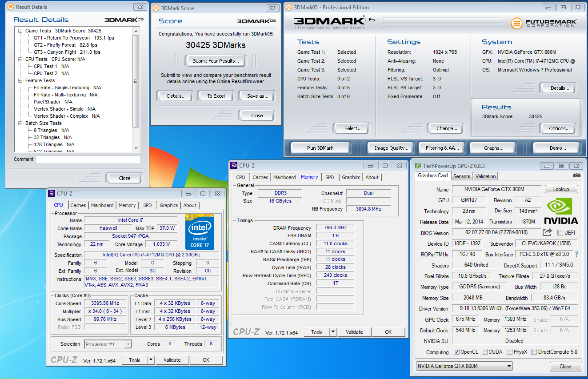Collapse the Batch Size Tests tree node
The height and width of the screenshot is (379, 588).
pyautogui.click(x=21, y=123)
